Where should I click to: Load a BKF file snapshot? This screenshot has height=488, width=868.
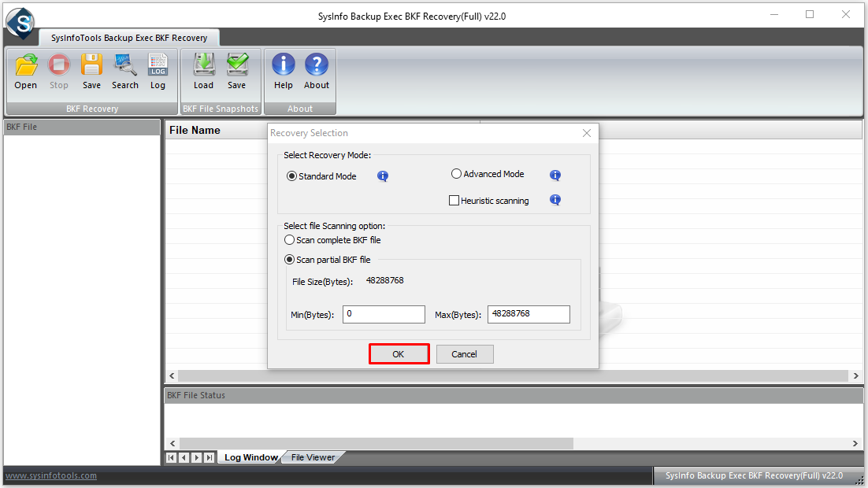pos(204,71)
